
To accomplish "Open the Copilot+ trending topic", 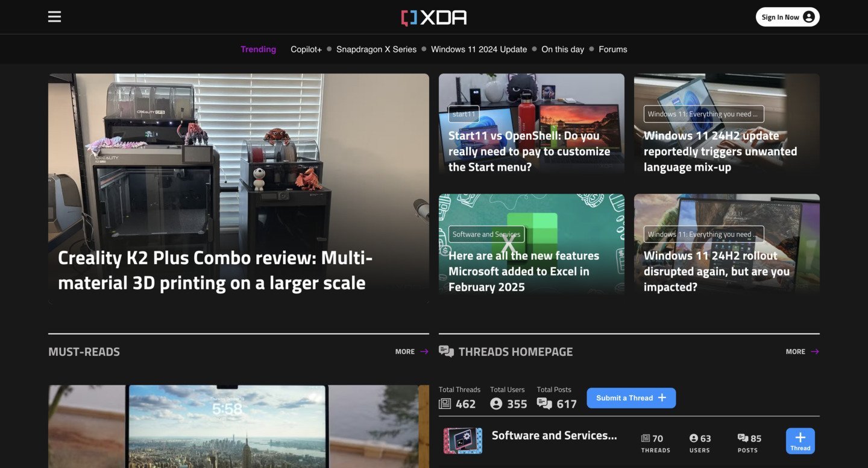I will pos(306,49).
